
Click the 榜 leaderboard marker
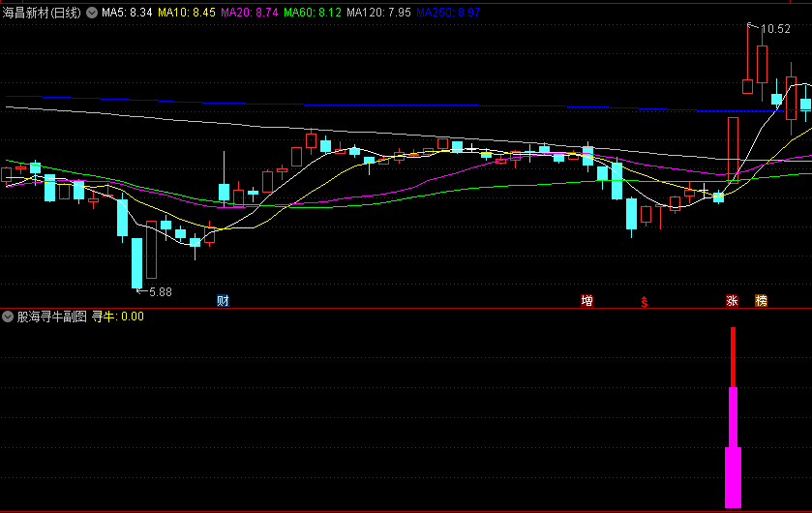click(761, 301)
